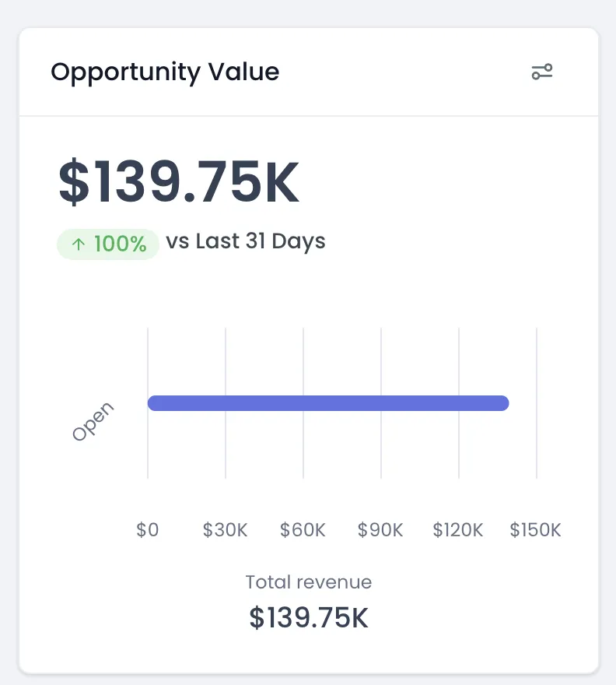Click the 'vs Last 31 Days' text
The height and width of the screenshot is (685, 616).
tap(246, 241)
